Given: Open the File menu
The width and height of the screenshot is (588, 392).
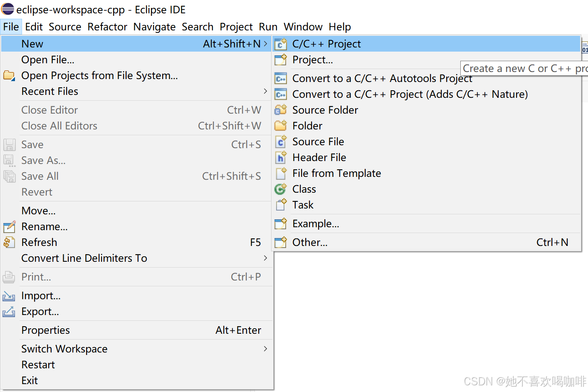Looking at the screenshot, I should pyautogui.click(x=11, y=27).
